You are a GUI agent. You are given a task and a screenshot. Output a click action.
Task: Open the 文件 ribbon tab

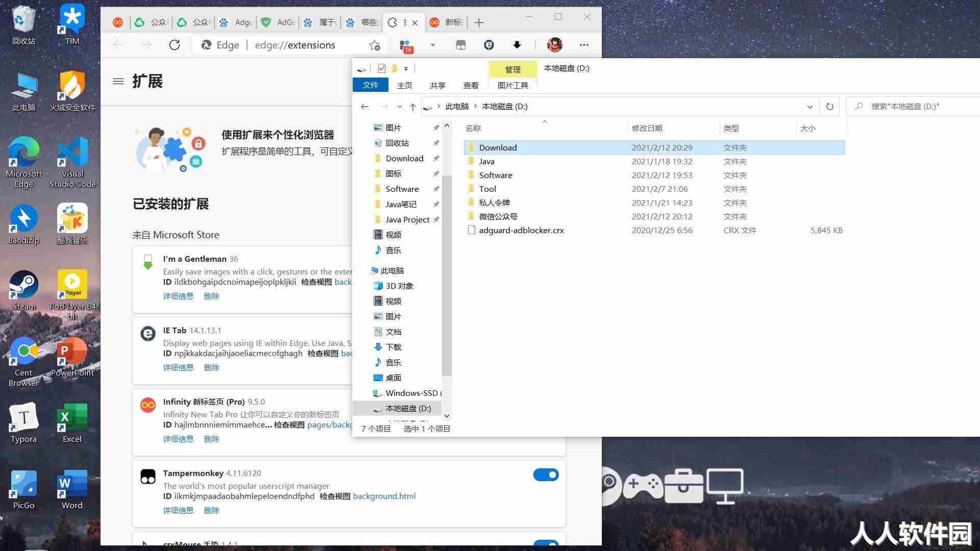point(370,85)
